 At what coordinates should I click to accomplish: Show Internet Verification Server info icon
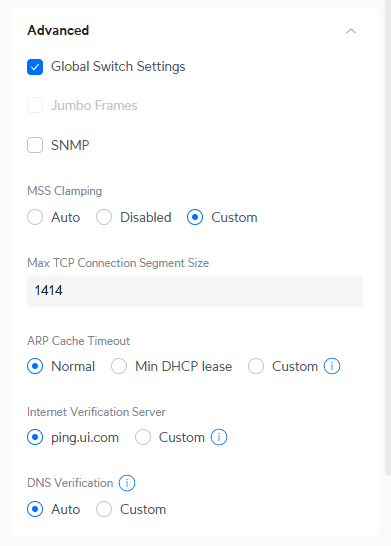coord(219,437)
